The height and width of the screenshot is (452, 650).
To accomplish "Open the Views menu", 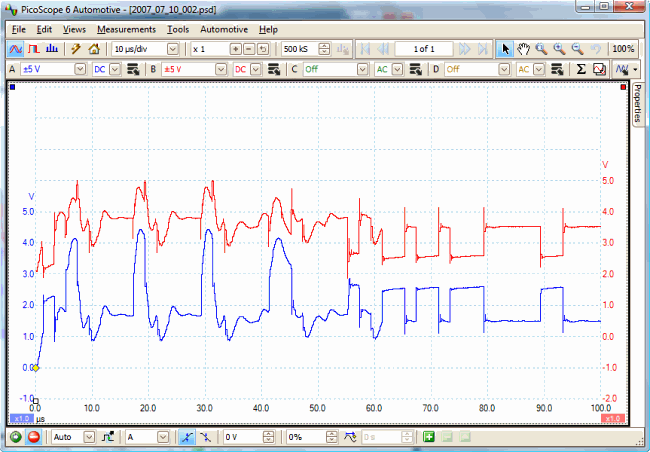I will point(74,29).
